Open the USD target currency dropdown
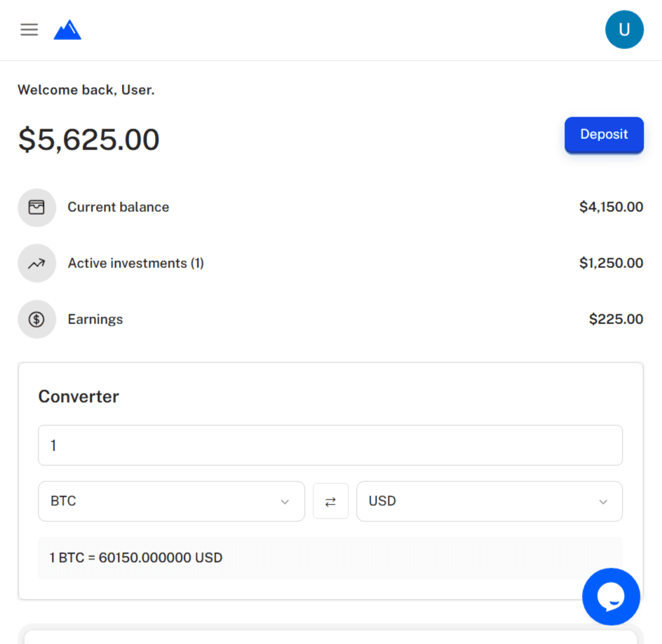The image size is (662, 644). tap(489, 502)
